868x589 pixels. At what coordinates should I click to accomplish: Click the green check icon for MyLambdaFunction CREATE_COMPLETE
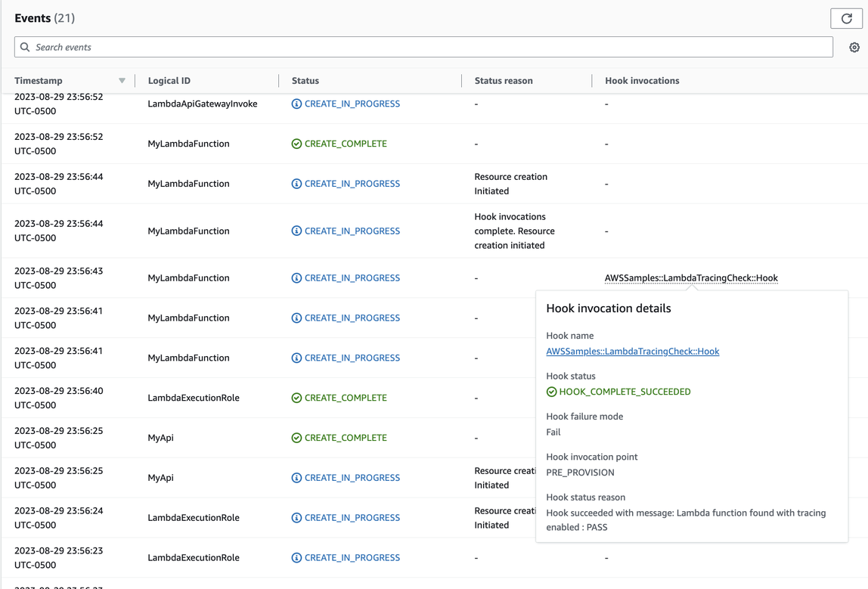click(296, 143)
